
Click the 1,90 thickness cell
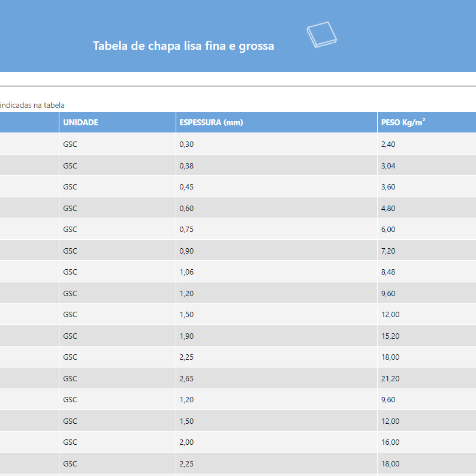click(x=187, y=336)
